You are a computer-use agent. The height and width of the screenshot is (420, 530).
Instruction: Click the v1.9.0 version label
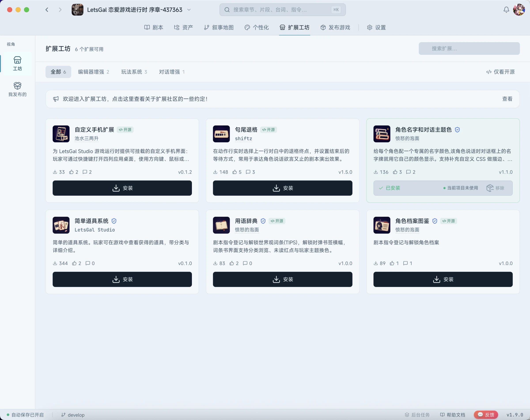[x=515, y=415]
